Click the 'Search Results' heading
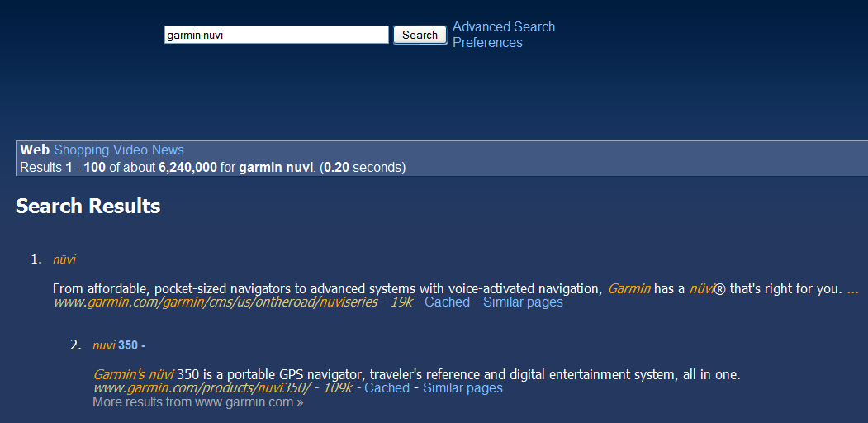 88,207
